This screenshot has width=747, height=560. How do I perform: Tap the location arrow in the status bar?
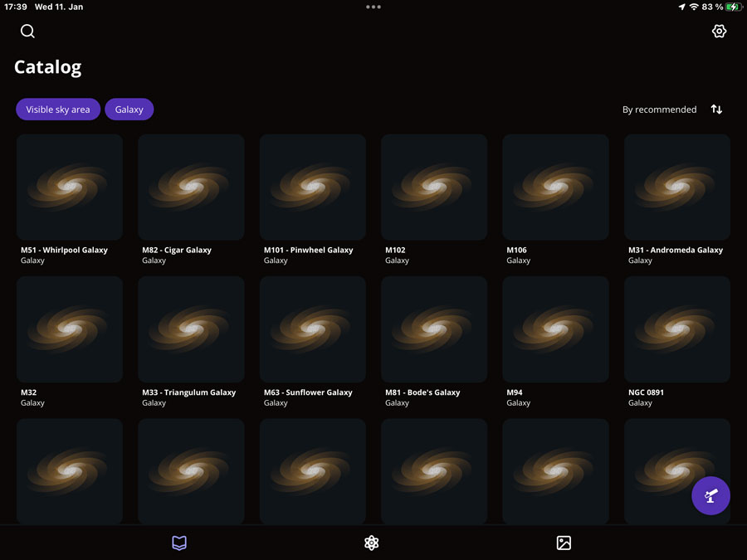(681, 7)
